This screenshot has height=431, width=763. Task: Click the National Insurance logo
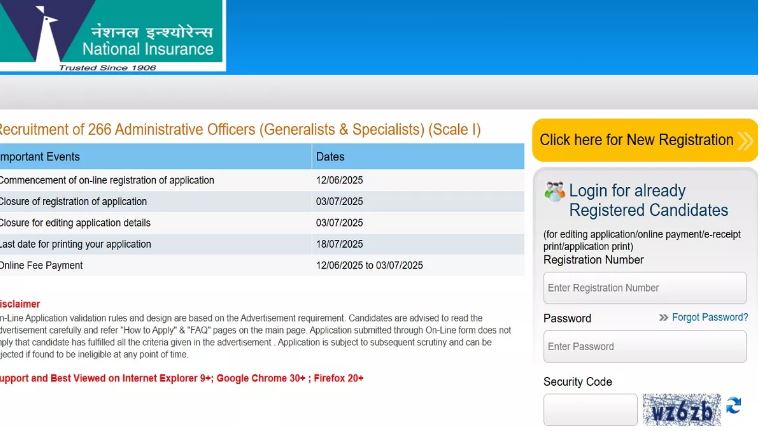pos(112,36)
